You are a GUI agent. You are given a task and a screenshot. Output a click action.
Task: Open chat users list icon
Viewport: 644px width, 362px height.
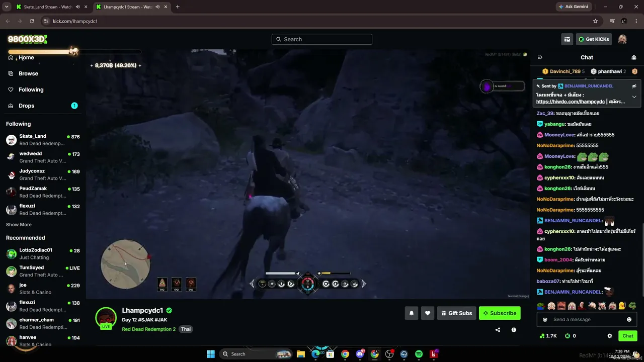click(634, 57)
